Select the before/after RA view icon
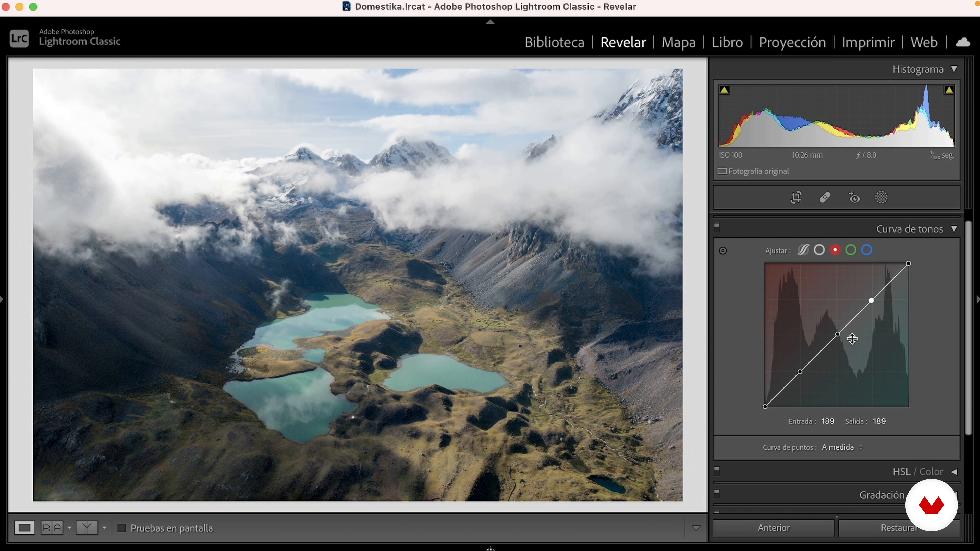This screenshot has width=980, height=551. click(52, 528)
